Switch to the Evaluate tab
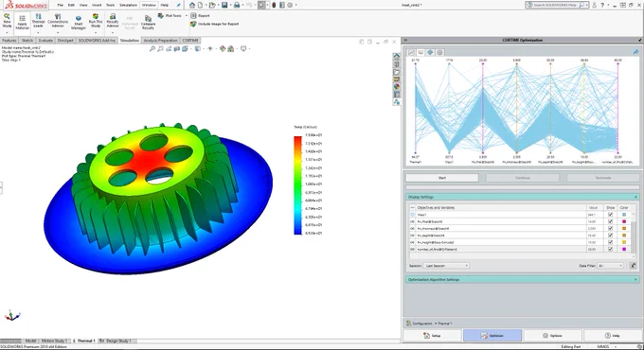 pos(45,41)
